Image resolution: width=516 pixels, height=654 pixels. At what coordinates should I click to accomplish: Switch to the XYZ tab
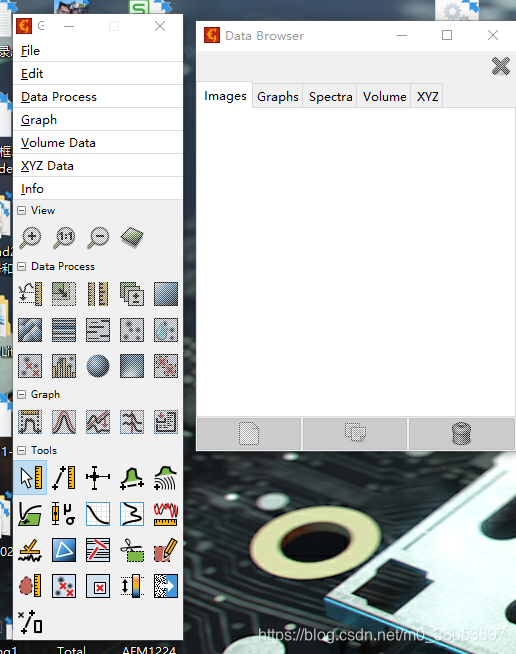428,97
